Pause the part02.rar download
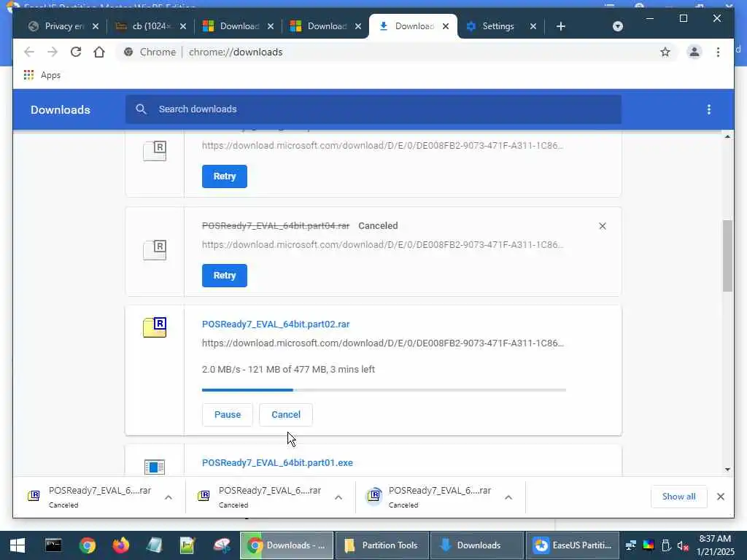This screenshot has height=560, width=747. (x=228, y=415)
